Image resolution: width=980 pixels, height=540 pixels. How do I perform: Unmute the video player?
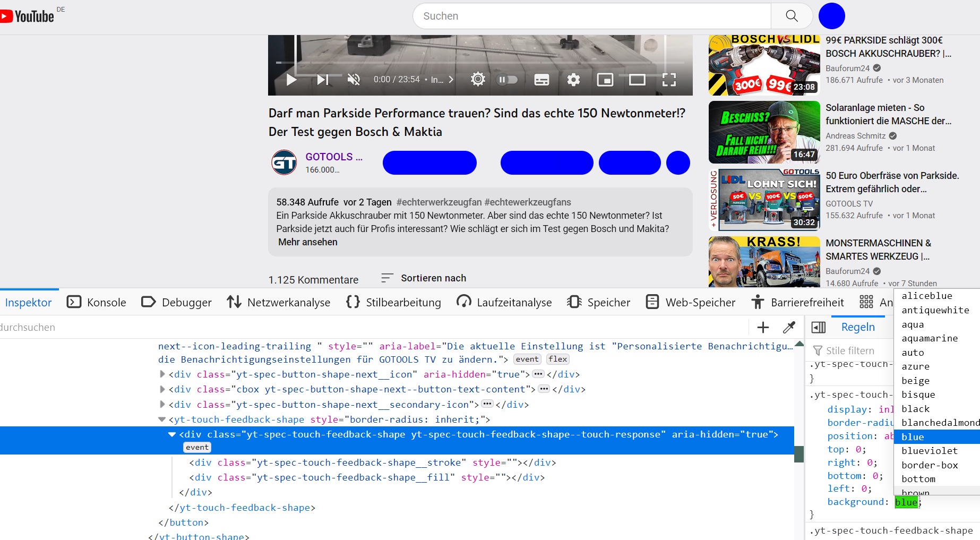[x=354, y=80]
